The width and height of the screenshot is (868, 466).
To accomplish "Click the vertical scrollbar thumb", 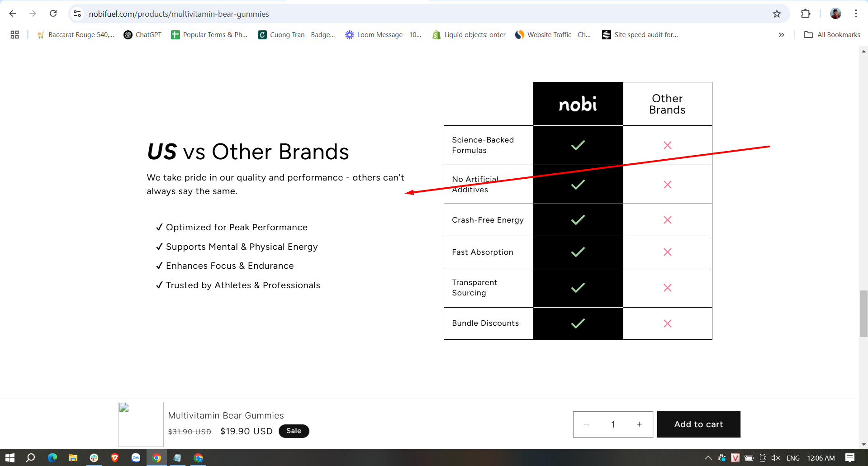I will 863,314.
